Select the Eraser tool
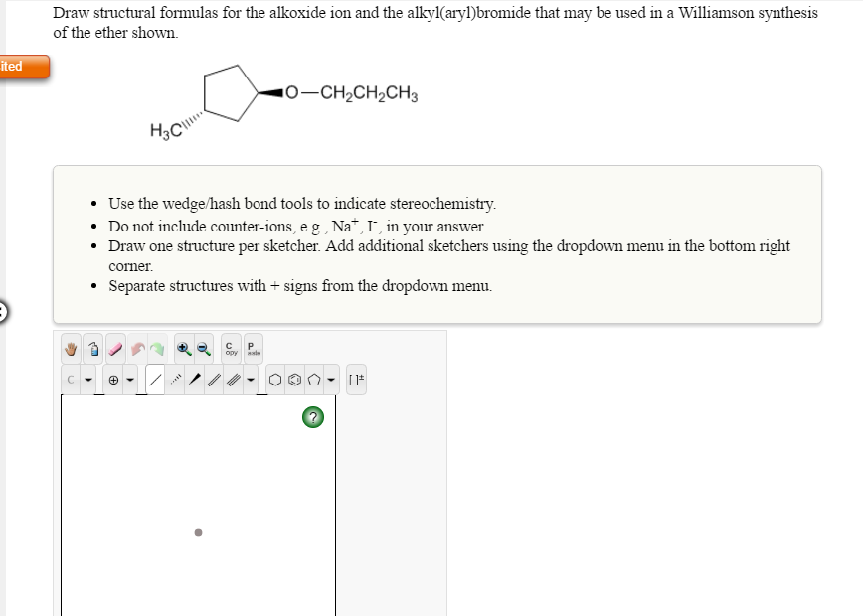The height and width of the screenshot is (616, 863). click(x=115, y=348)
